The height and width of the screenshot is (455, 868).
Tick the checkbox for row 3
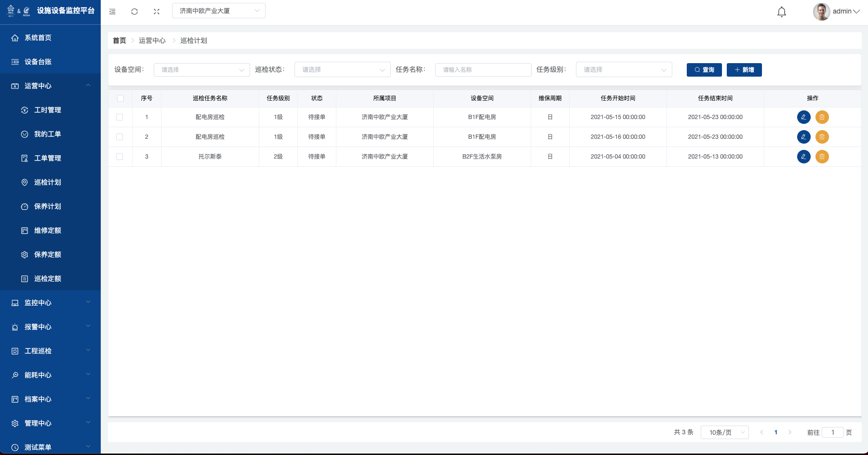tap(120, 157)
